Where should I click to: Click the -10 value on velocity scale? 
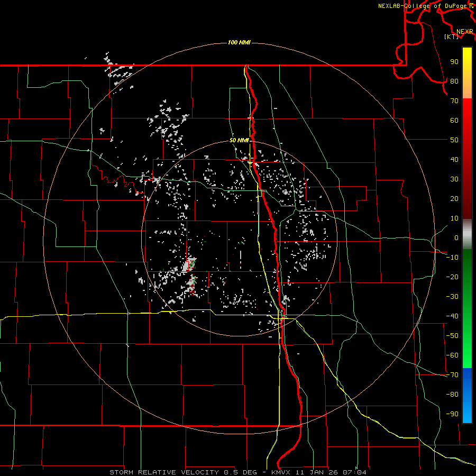pos(452,258)
